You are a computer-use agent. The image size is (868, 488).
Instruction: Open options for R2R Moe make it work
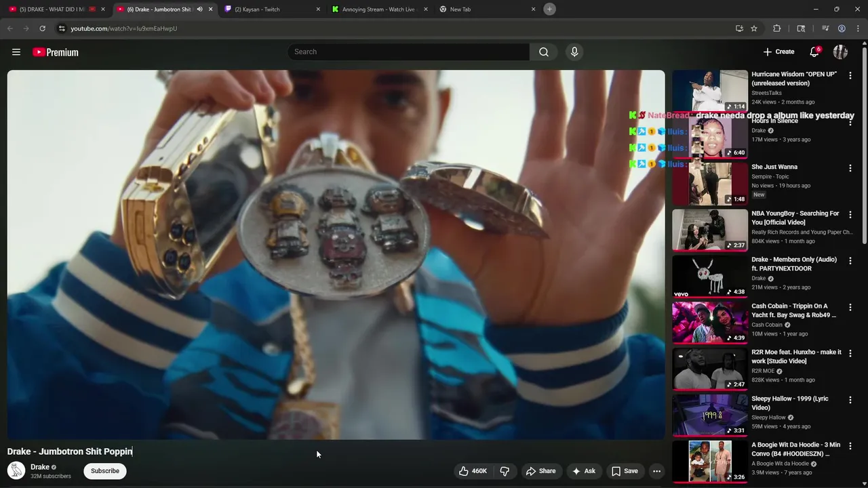pos(850,354)
